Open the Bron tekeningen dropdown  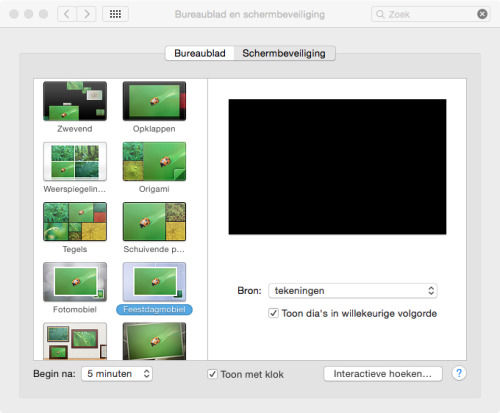click(353, 291)
